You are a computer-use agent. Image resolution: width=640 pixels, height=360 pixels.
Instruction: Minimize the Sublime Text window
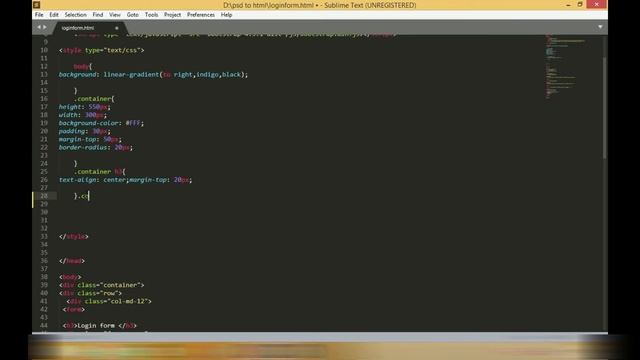pos(568,4)
